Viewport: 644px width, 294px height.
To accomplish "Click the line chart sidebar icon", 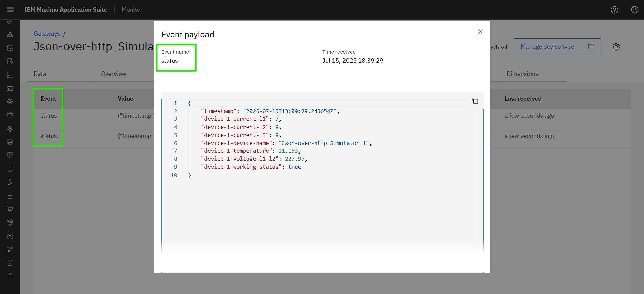I will pyautogui.click(x=10, y=75).
